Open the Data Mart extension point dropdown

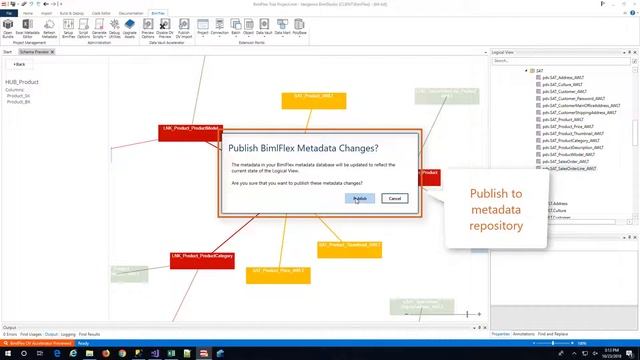282,28
